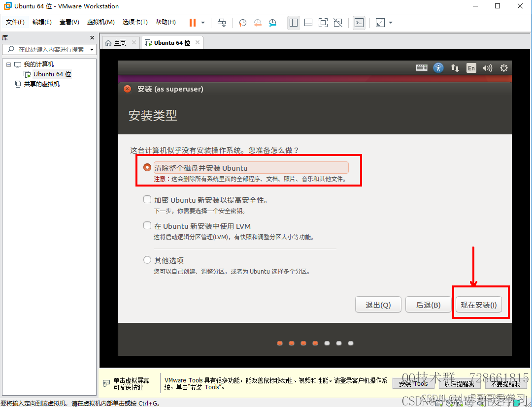Click the send Ctrl+Alt+Del toolbar icon
Image resolution: width=532 pixels, height=407 pixels.
[222, 23]
